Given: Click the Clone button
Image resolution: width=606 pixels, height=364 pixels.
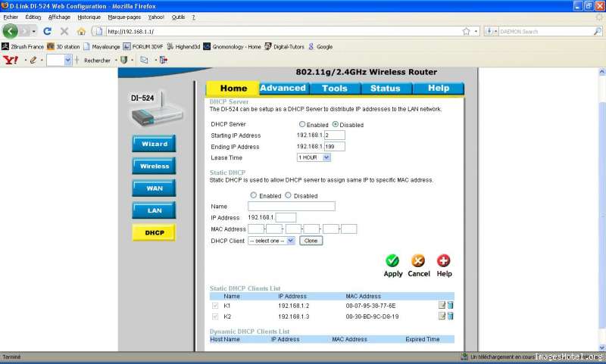Looking at the screenshot, I should point(310,241).
